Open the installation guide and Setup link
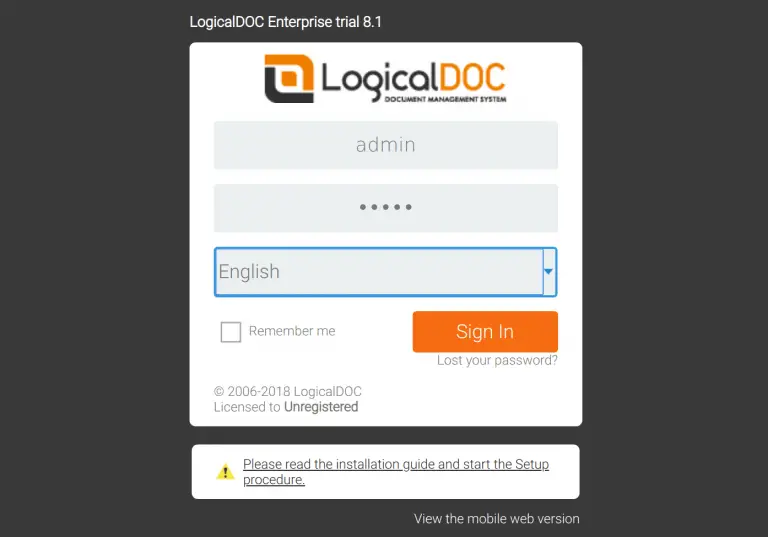This screenshot has width=768, height=537. pos(396,471)
